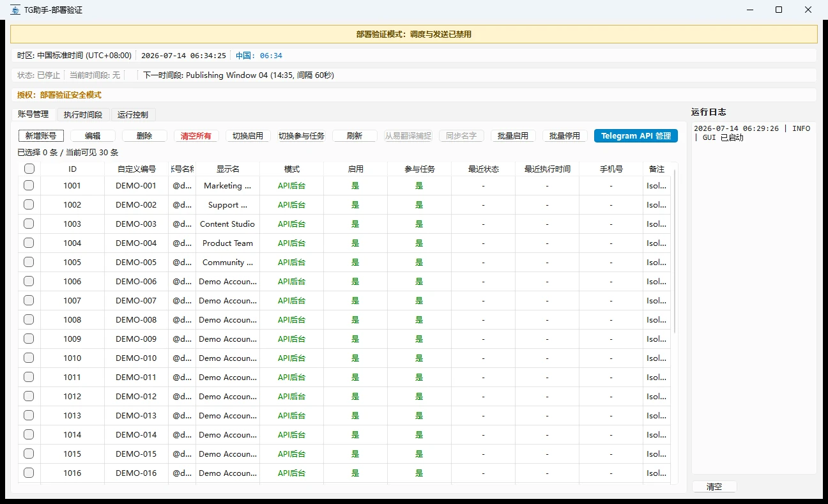The height and width of the screenshot is (504, 828).
Task: Click the 最近执行时间 column header
Action: point(548,169)
